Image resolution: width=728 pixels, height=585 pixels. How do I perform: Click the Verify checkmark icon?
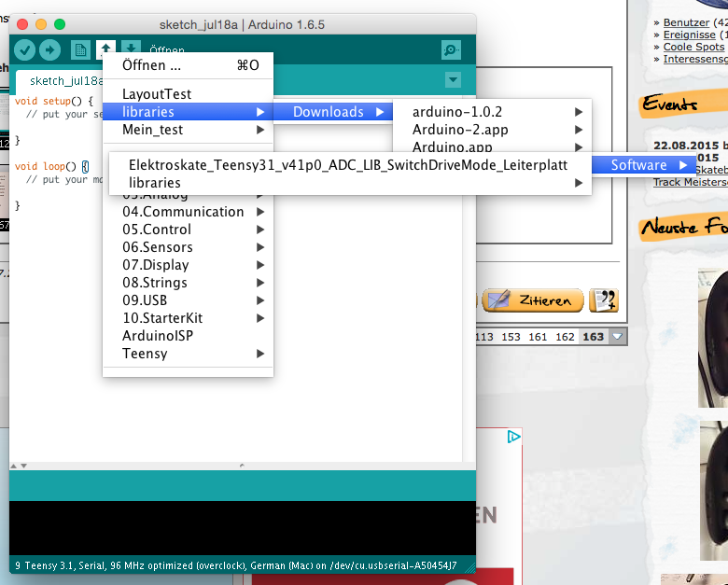(x=24, y=50)
